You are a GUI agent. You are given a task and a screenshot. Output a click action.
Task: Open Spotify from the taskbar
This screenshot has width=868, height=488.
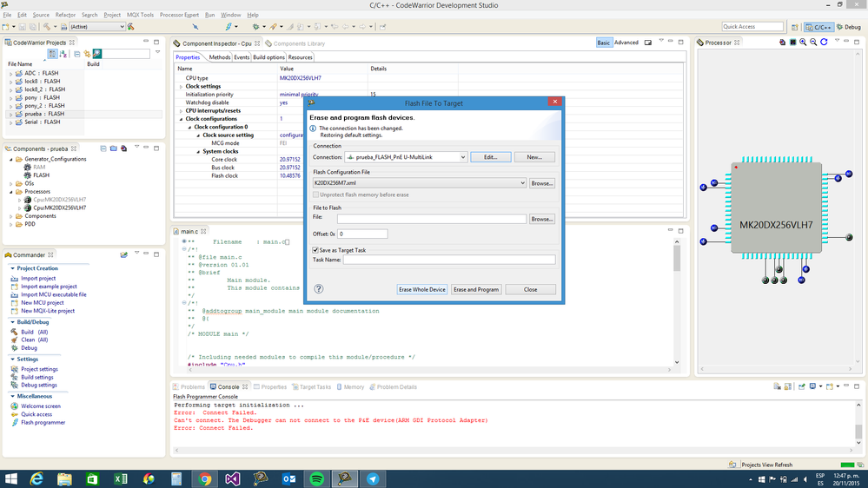(x=316, y=479)
